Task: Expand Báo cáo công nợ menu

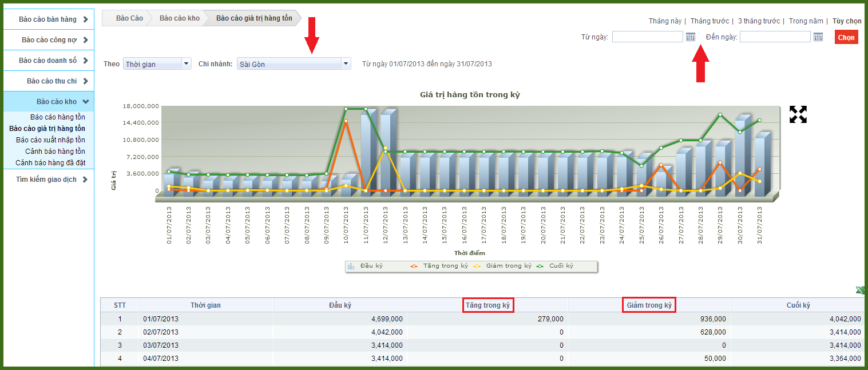Action: (47, 40)
